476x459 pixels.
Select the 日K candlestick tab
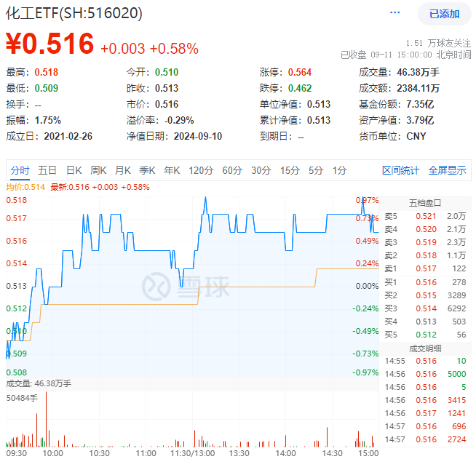[x=74, y=170]
